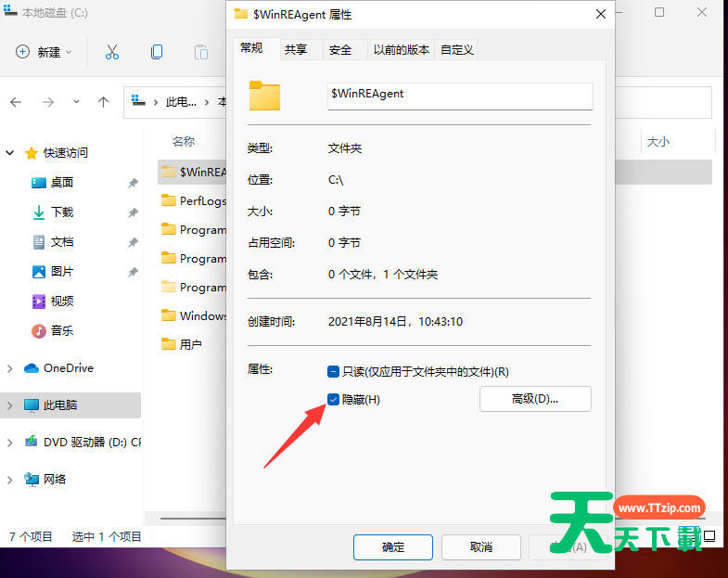Switch to the 以前的版本 tab

(x=402, y=50)
